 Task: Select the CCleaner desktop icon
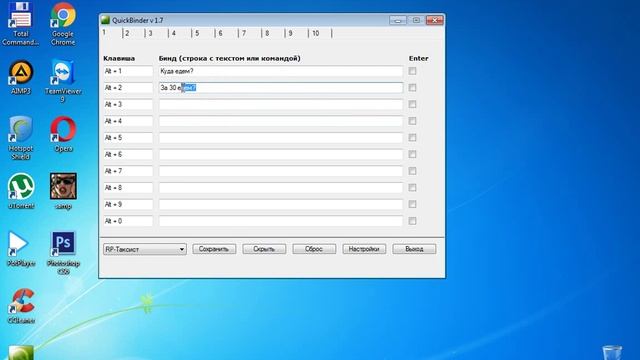21,306
